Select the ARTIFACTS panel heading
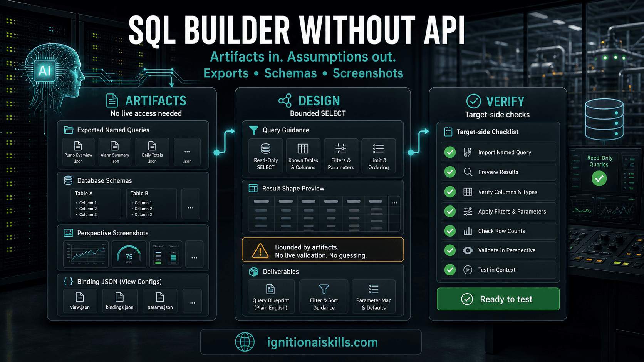This screenshot has height=362, width=644. [156, 101]
